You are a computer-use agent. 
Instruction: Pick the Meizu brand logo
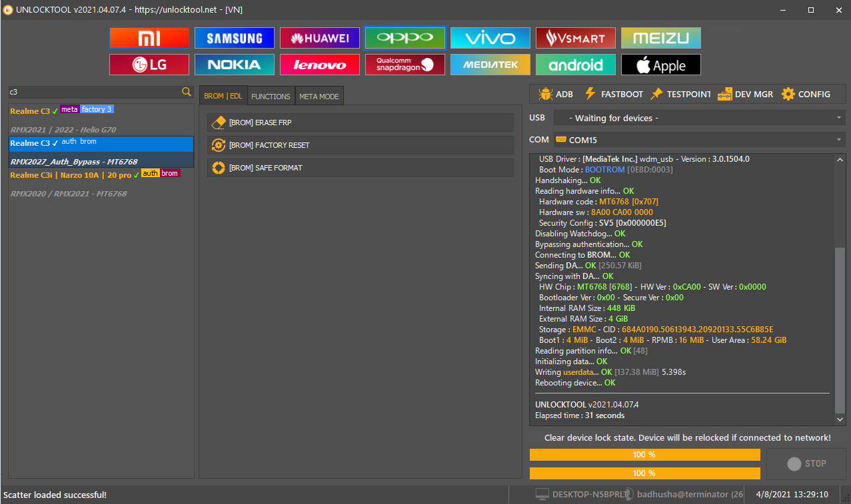[x=661, y=38]
